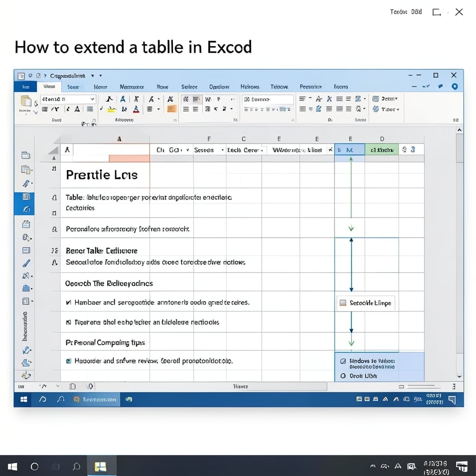
Task: Click the magnifier search icon in sidebar
Action: pos(26,238)
